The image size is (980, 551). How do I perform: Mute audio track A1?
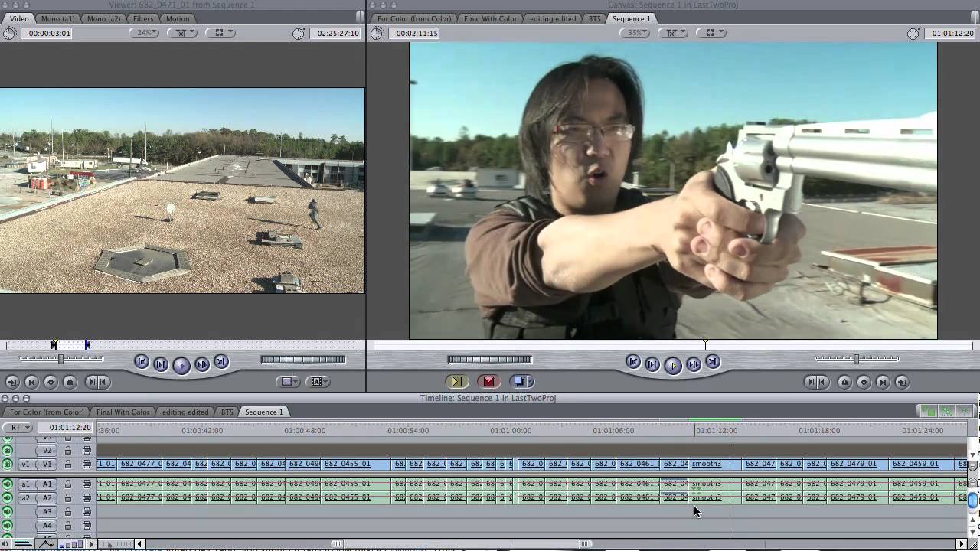7,484
